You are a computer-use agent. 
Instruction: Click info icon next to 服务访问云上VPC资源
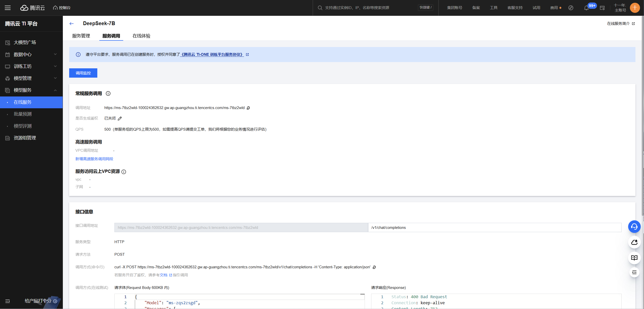coord(124,172)
